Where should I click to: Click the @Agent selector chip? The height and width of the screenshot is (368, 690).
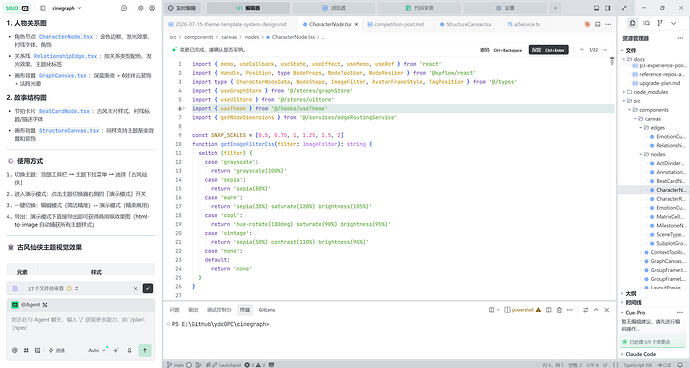pyautogui.click(x=29, y=305)
